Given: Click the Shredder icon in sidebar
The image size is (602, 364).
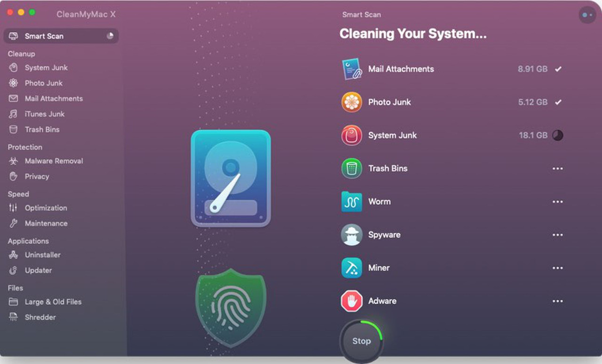Looking at the screenshot, I should [14, 317].
